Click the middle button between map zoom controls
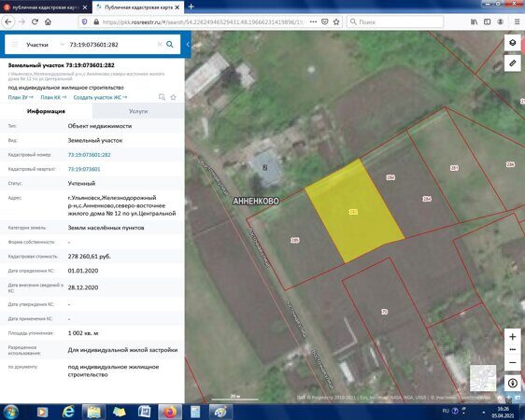Screen dimensions: 525x420 [x=512, y=350]
